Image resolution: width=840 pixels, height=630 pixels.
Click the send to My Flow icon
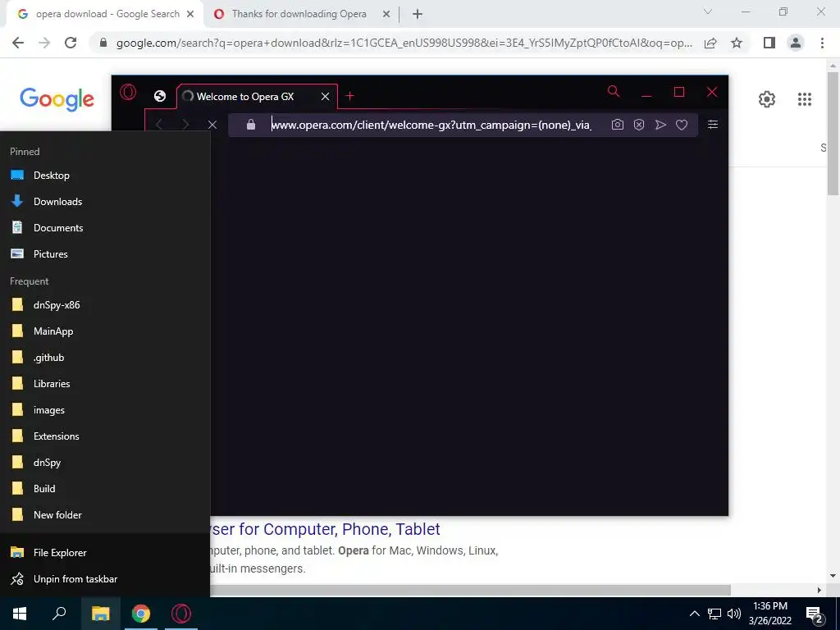point(660,125)
